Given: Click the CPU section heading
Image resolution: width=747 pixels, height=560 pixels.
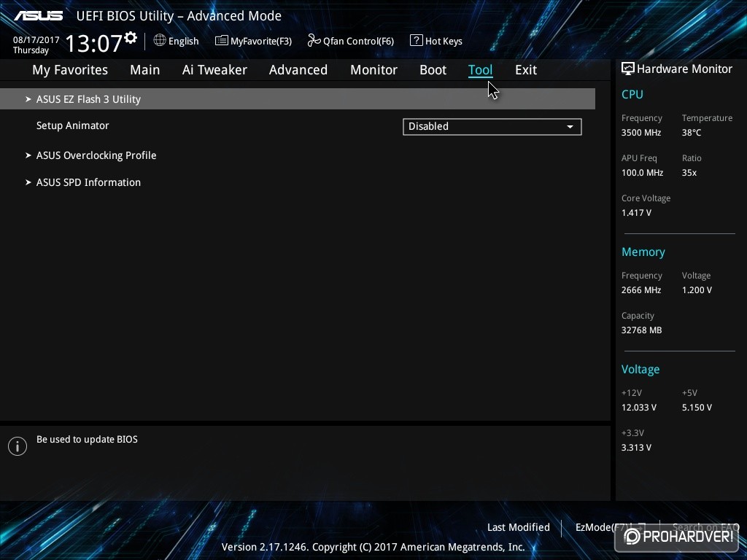Looking at the screenshot, I should (x=632, y=94).
